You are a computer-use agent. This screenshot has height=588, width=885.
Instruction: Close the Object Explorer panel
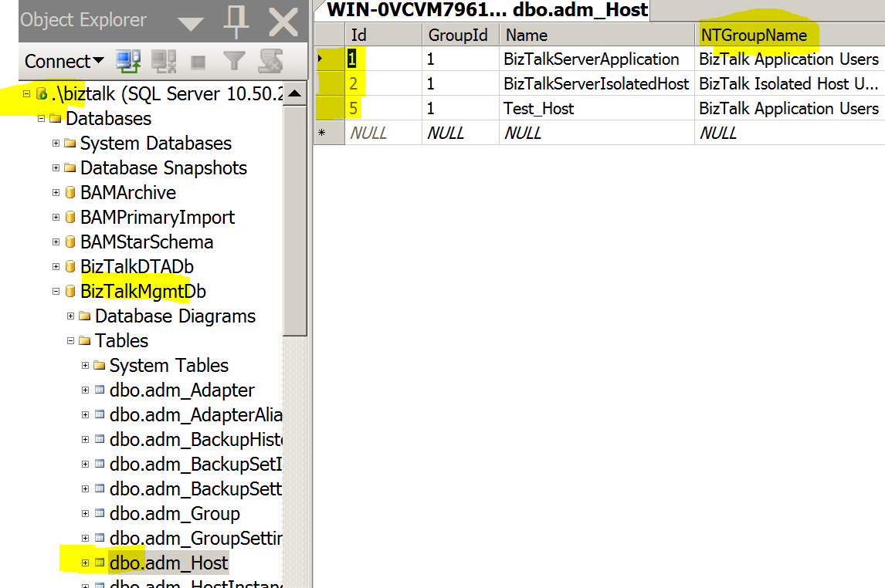tap(283, 22)
